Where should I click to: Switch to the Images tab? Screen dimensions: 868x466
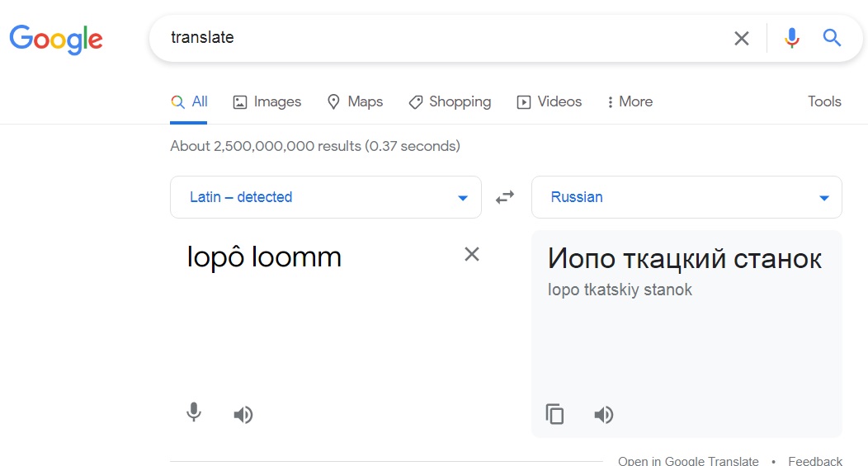click(267, 102)
